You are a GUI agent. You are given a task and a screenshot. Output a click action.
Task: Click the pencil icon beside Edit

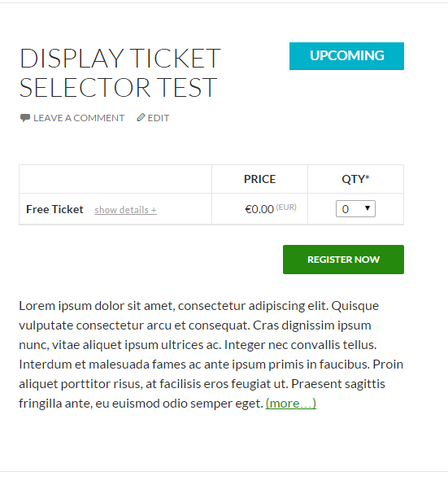(x=141, y=117)
